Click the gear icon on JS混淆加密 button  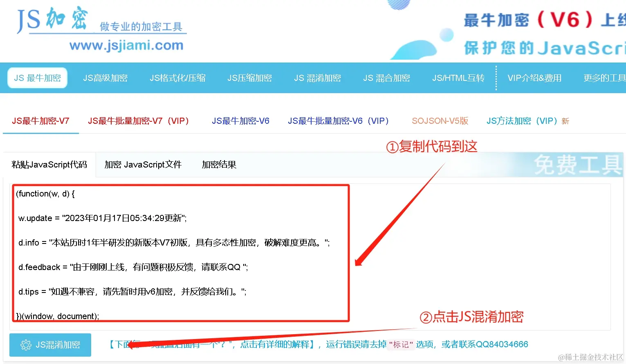[x=26, y=345]
